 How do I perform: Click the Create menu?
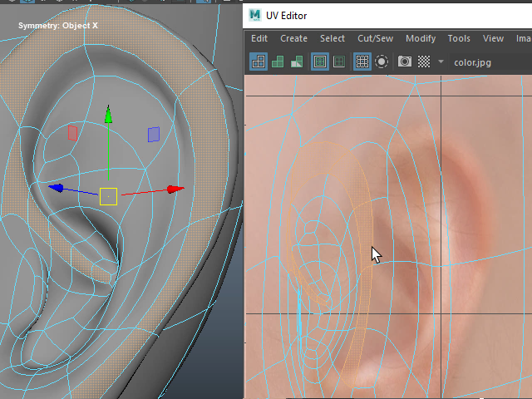[293, 38]
